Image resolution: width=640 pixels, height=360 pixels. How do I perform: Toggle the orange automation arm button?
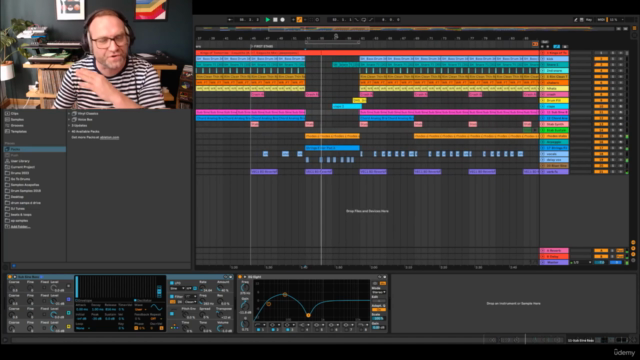(x=299, y=20)
